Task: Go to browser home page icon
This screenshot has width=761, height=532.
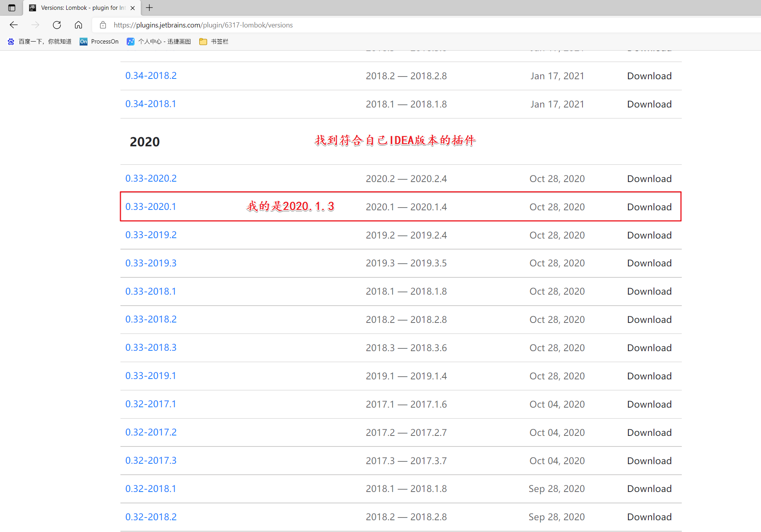Action: click(78, 25)
